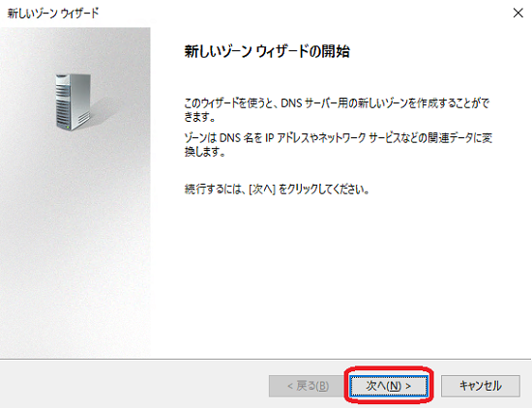Click the [次へ] text in the instruction line
Screen dimensions: 532x408
point(262,189)
